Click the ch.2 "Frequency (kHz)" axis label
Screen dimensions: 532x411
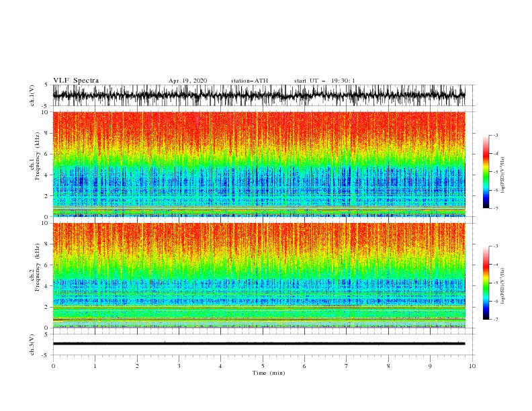(37, 267)
